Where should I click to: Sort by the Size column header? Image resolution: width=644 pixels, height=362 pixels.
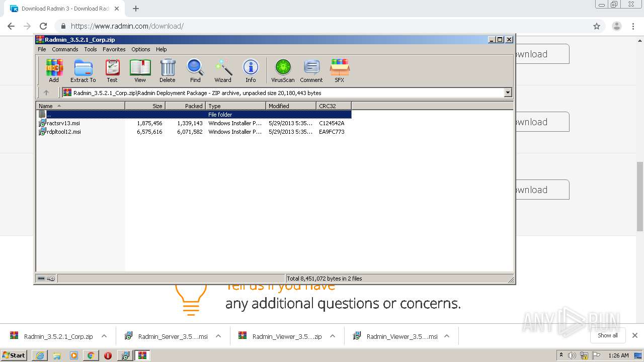(145, 106)
